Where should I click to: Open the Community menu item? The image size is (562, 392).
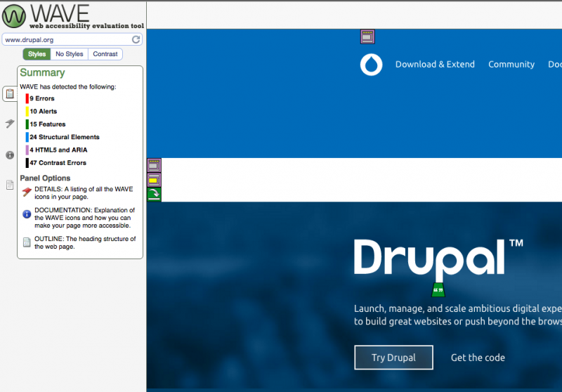coord(511,65)
